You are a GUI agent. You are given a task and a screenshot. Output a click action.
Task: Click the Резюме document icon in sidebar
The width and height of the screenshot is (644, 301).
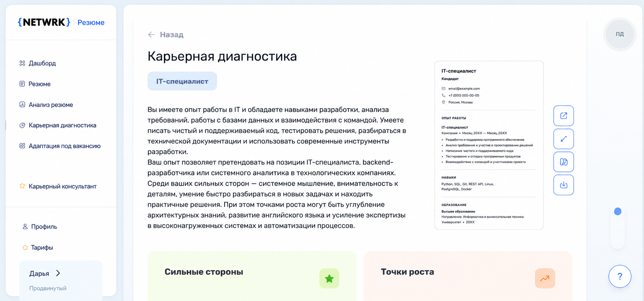coord(22,84)
